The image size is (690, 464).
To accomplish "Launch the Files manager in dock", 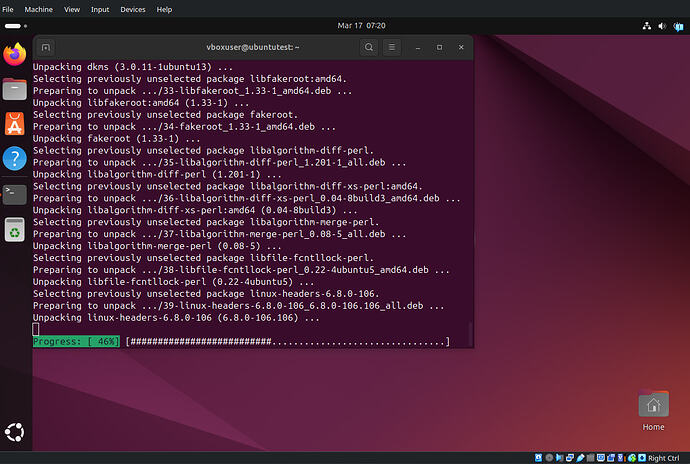I will tap(14, 89).
